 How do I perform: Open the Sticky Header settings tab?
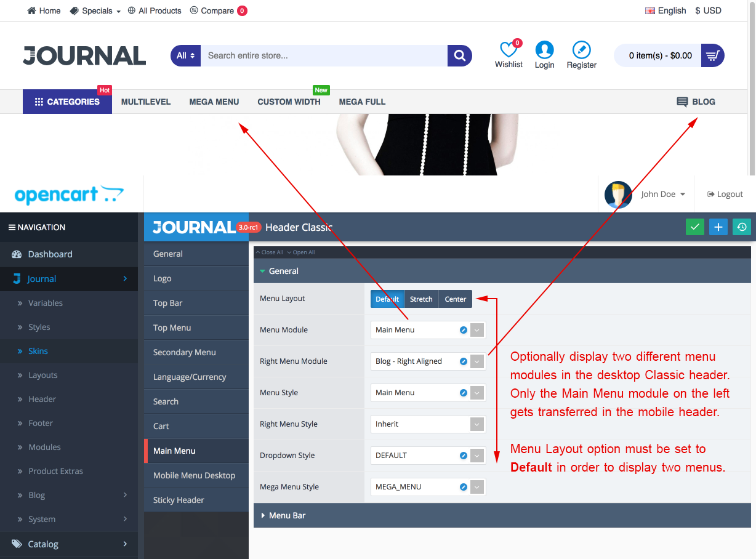tap(196, 500)
